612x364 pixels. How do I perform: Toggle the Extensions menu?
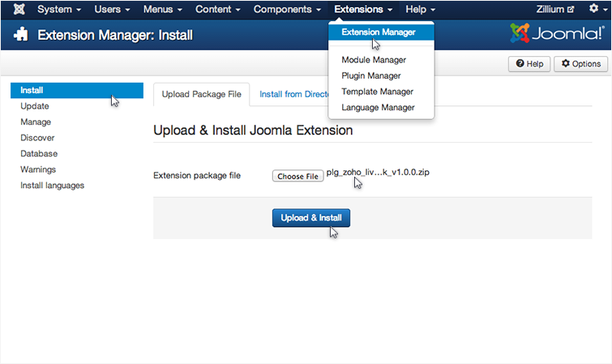tap(363, 9)
